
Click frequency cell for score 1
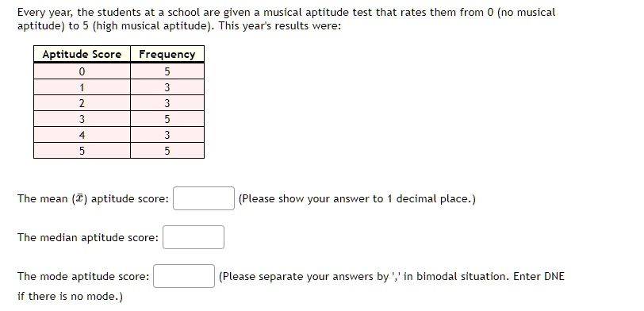click(x=167, y=87)
